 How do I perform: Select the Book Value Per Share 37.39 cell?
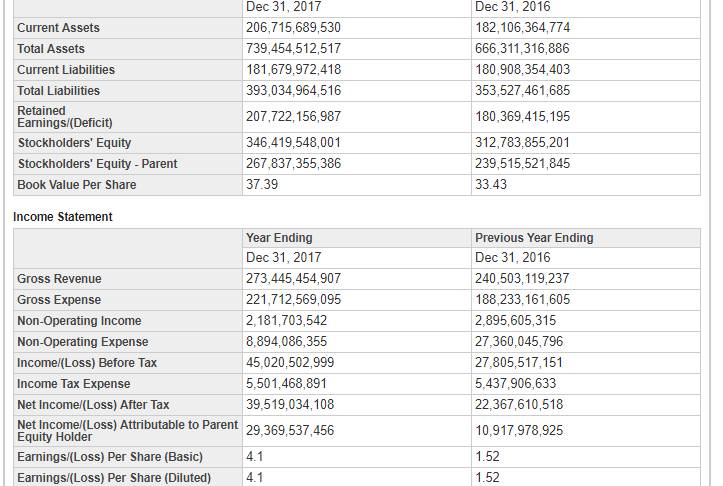pos(263,185)
